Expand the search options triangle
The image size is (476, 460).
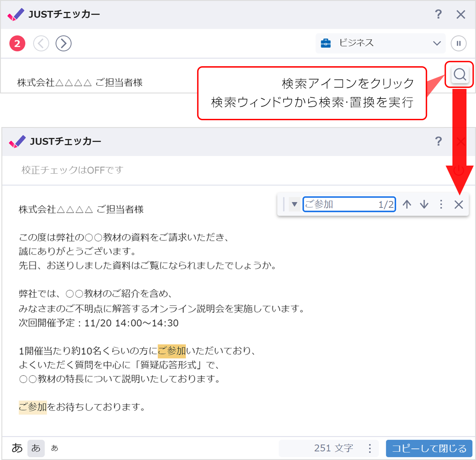[294, 204]
